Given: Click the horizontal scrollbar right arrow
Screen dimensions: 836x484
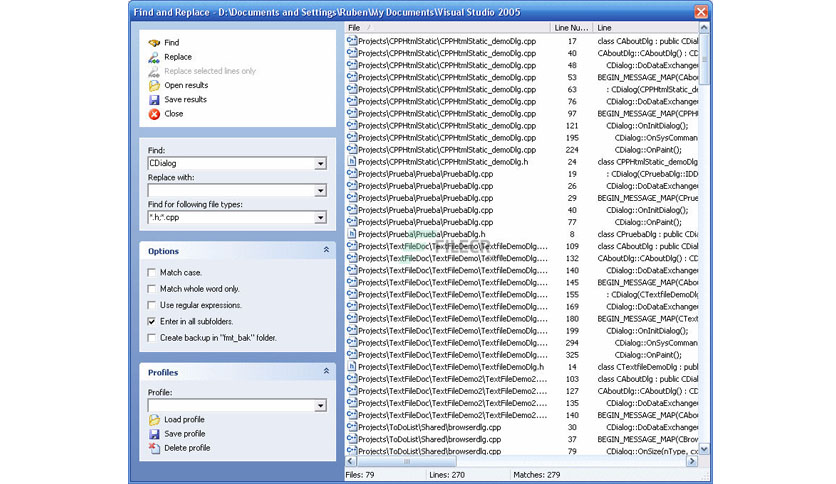Looking at the screenshot, I should click(x=692, y=461).
